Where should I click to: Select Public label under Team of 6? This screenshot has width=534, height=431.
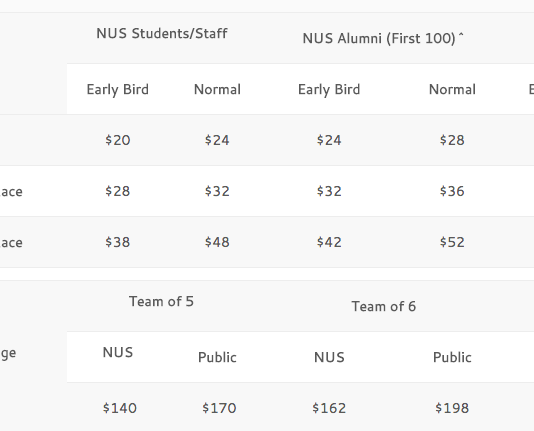(x=452, y=357)
